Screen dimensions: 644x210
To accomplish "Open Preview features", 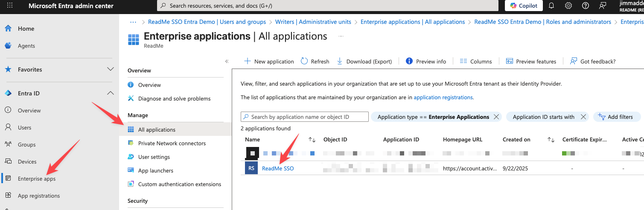I will [x=531, y=61].
